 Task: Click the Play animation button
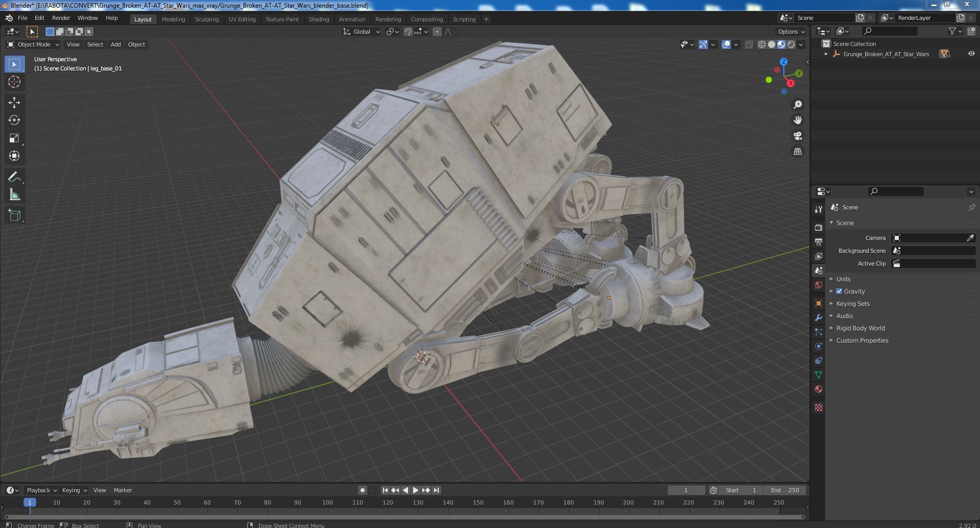(416, 490)
